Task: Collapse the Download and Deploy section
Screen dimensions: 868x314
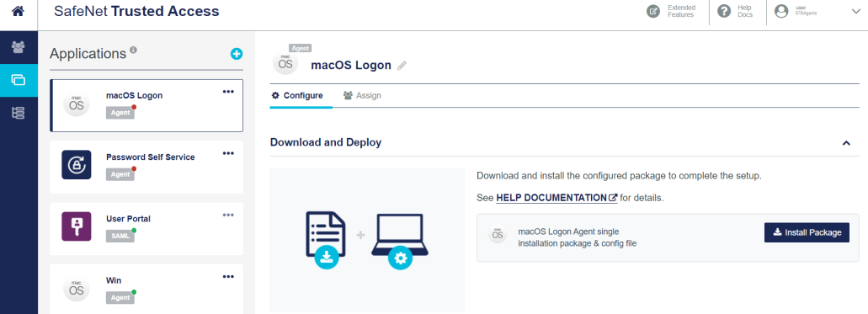Action: pyautogui.click(x=846, y=143)
